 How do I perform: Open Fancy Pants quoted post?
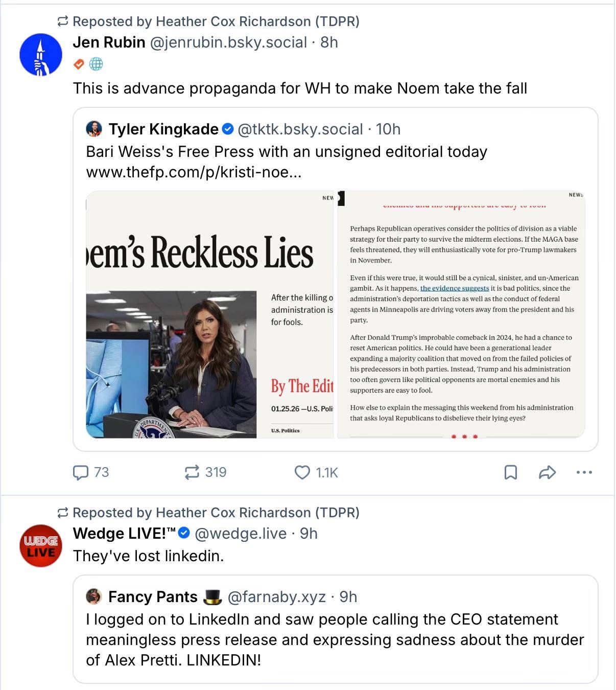click(x=335, y=639)
